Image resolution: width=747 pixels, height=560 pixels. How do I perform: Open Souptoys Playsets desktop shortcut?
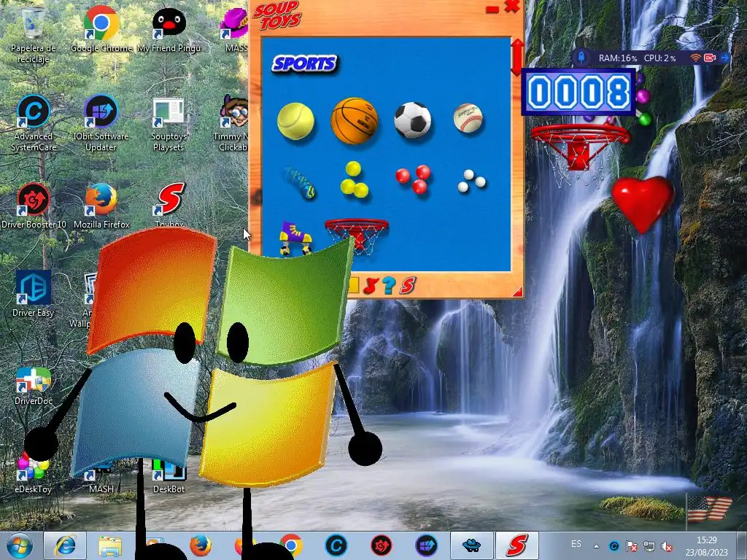point(169,125)
